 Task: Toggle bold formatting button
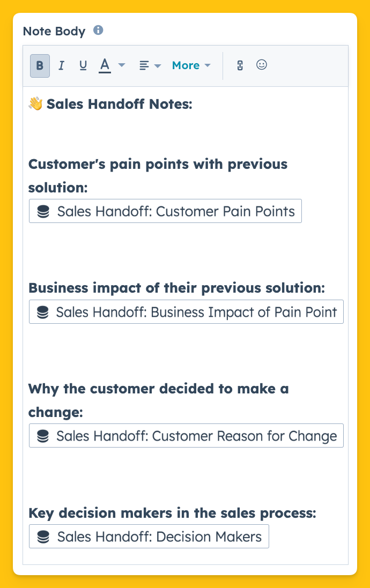click(x=40, y=65)
